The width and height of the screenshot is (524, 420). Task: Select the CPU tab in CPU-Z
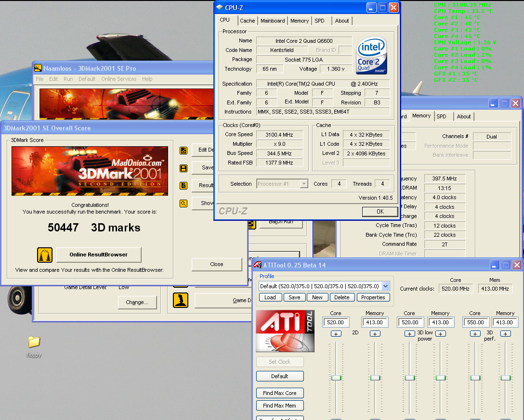point(225,20)
